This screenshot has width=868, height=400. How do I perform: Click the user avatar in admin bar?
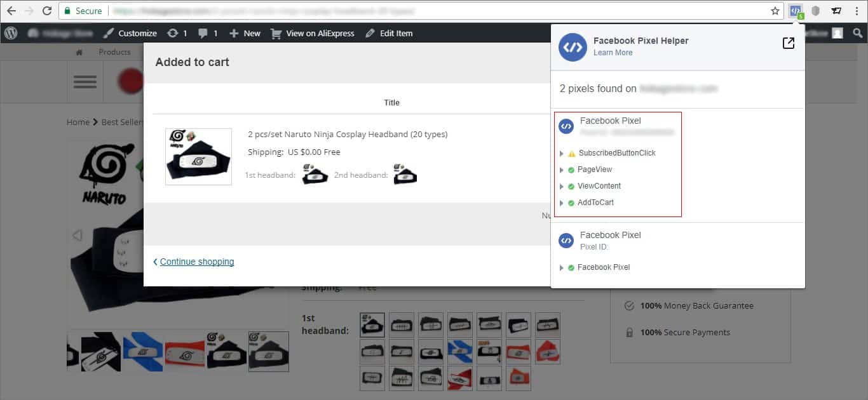pos(837,33)
